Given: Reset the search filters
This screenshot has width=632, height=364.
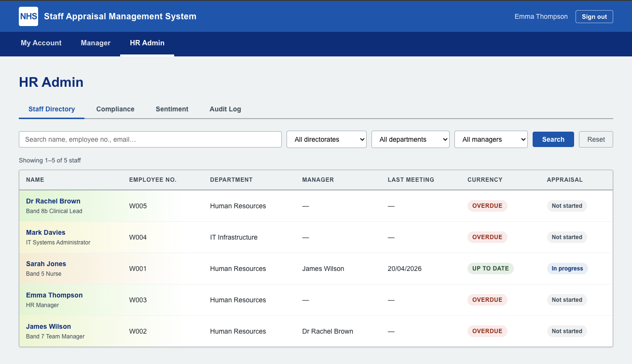Looking at the screenshot, I should click(596, 139).
